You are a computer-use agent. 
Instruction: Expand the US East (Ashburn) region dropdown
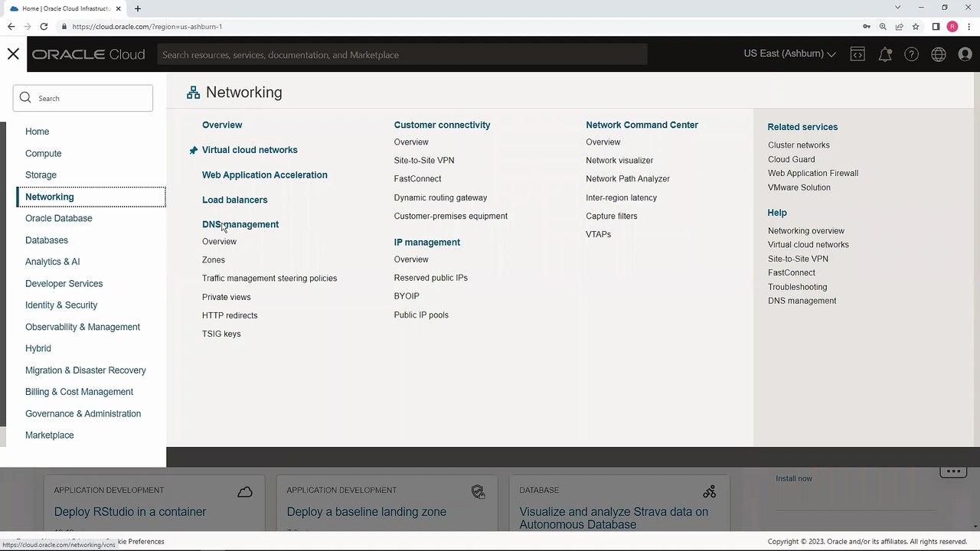(x=789, y=54)
